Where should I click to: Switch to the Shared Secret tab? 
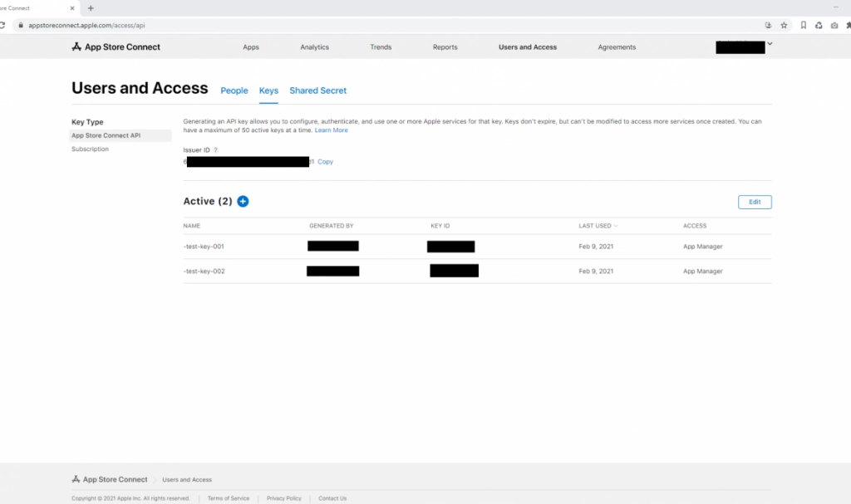click(318, 91)
